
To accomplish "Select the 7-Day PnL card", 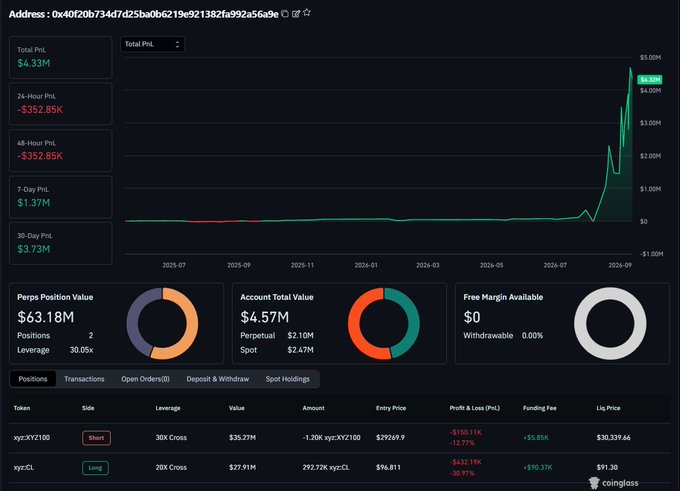I will [x=61, y=197].
